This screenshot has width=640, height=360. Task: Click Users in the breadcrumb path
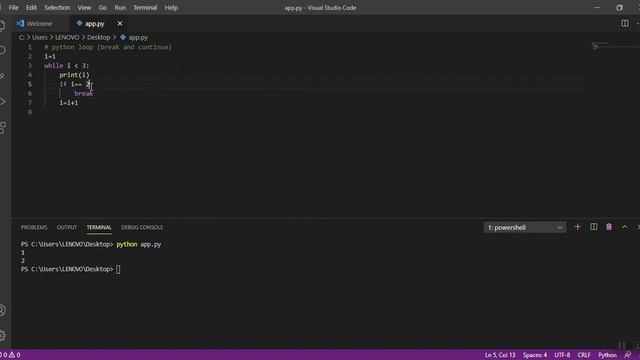40,37
